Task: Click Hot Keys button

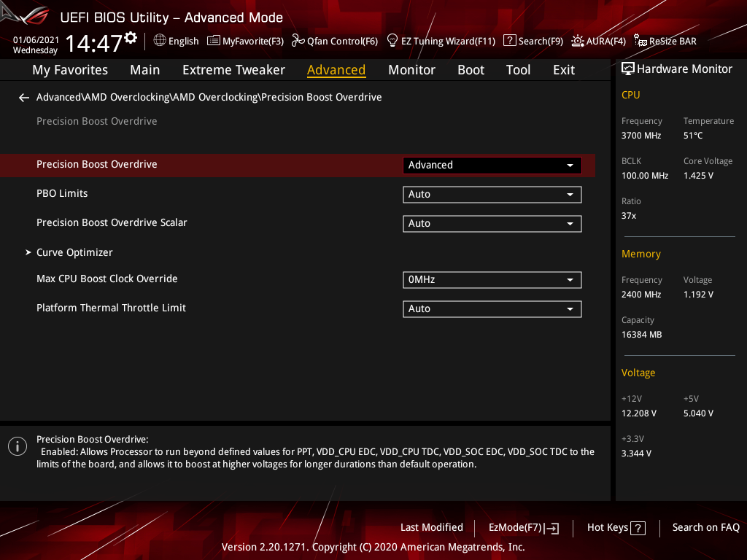Action: [616, 528]
